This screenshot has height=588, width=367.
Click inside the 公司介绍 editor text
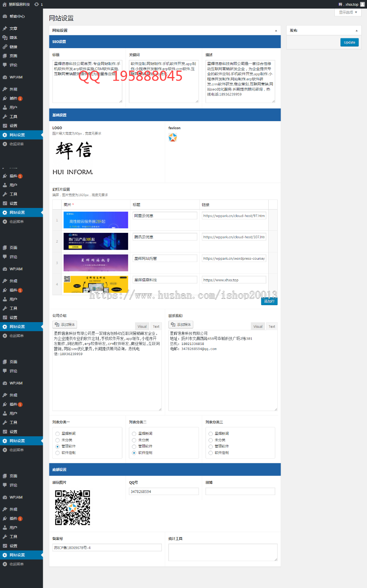(107, 370)
